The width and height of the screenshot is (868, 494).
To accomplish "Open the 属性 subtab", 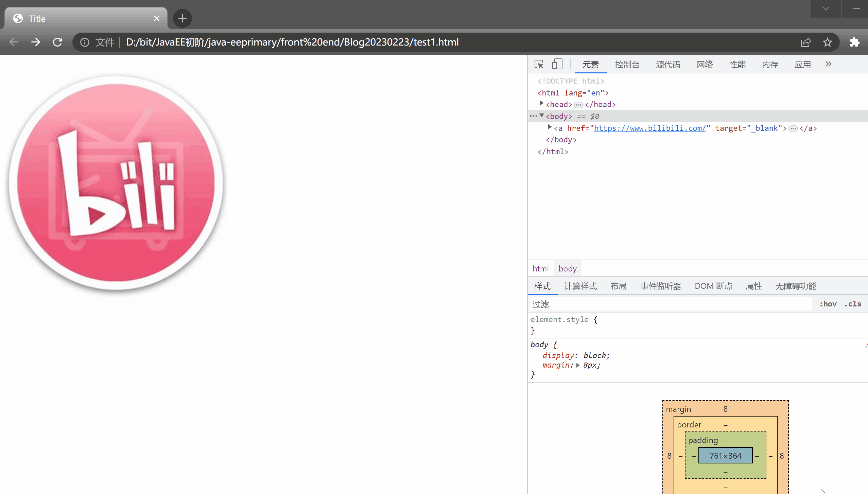I will [754, 286].
